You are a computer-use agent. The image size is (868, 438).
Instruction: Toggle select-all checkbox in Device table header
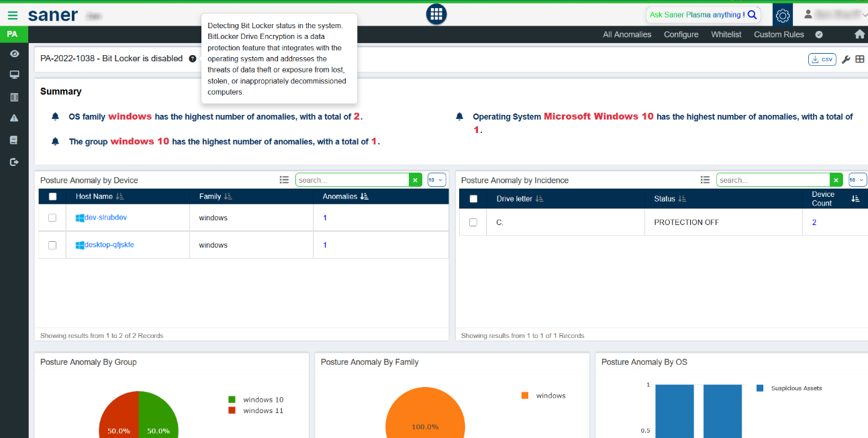(53, 197)
